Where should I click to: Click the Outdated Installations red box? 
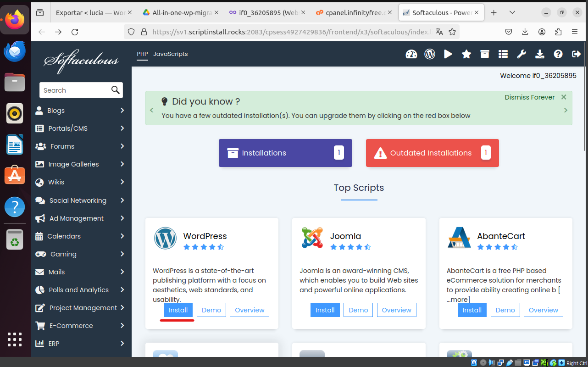(x=432, y=153)
